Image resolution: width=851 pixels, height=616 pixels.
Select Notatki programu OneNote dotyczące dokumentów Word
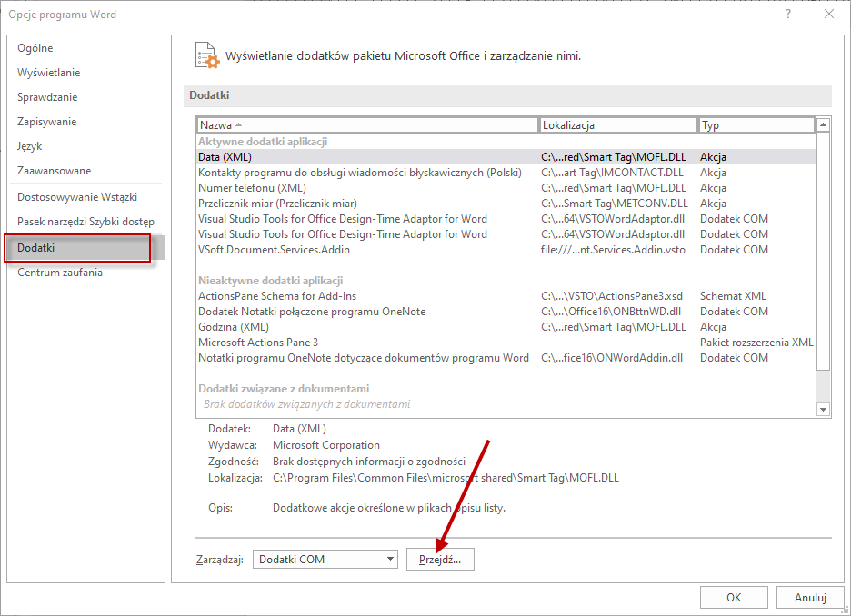(506, 358)
